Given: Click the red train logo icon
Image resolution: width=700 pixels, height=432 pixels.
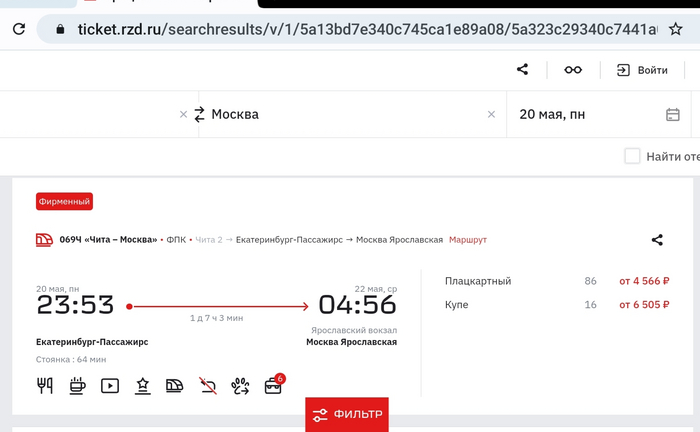Looking at the screenshot, I should 44,240.
